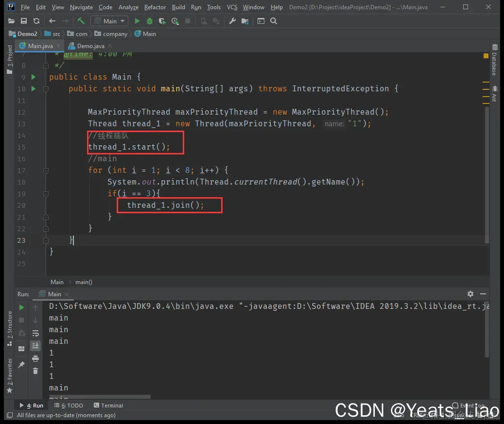This screenshot has height=424, width=504.
Task: Print console output with printer icon
Action: [x=35, y=358]
